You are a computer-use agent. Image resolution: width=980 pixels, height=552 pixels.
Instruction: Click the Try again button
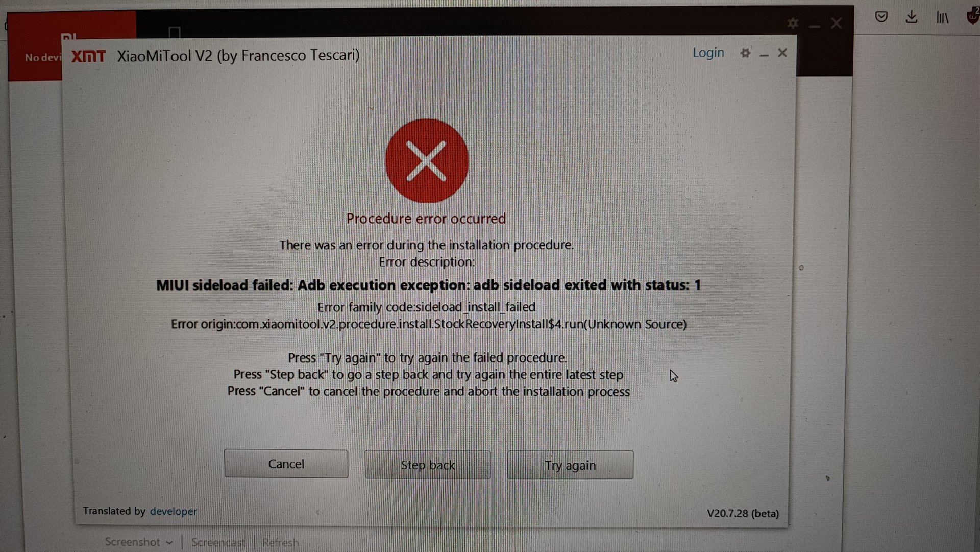pos(570,465)
